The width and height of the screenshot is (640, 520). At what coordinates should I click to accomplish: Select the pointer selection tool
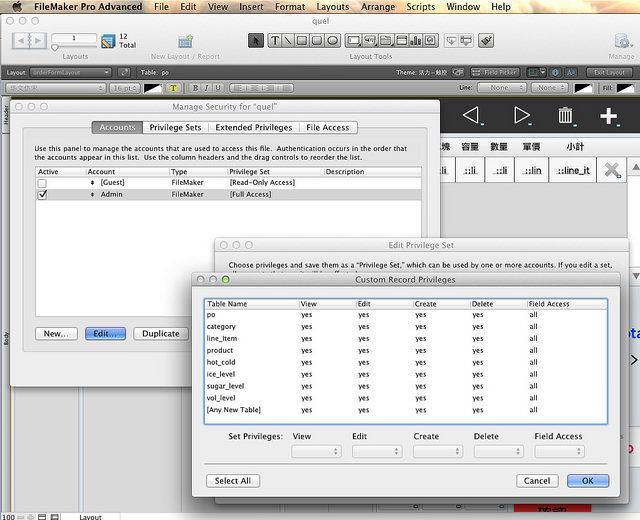(x=256, y=40)
